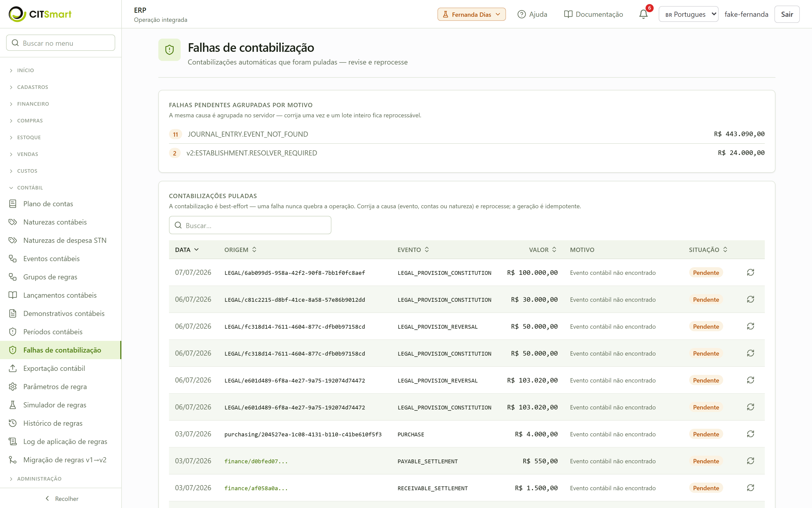The width and height of the screenshot is (812, 508).
Task: Expand the FINANCEIRO menu section
Action: (33, 104)
